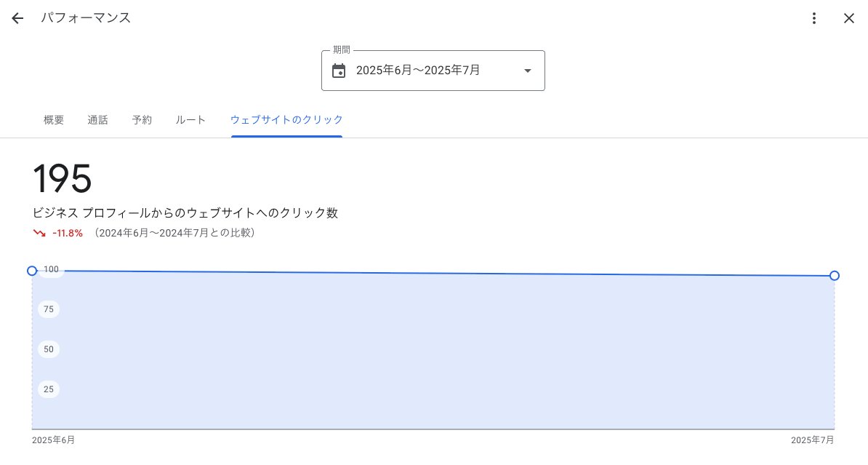Viewport: 868px width, 465px height.
Task: Open the three-dot more options menu
Action: point(813,18)
